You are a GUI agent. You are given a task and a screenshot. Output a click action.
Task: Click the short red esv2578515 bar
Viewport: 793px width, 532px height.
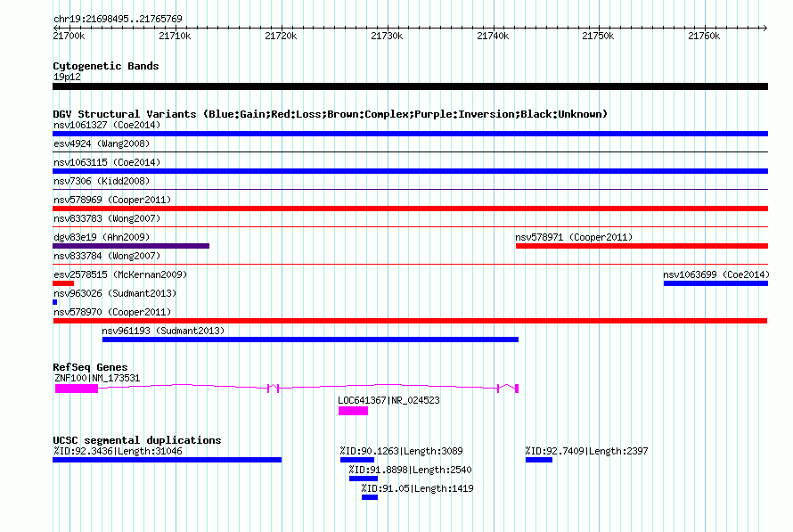point(63,283)
